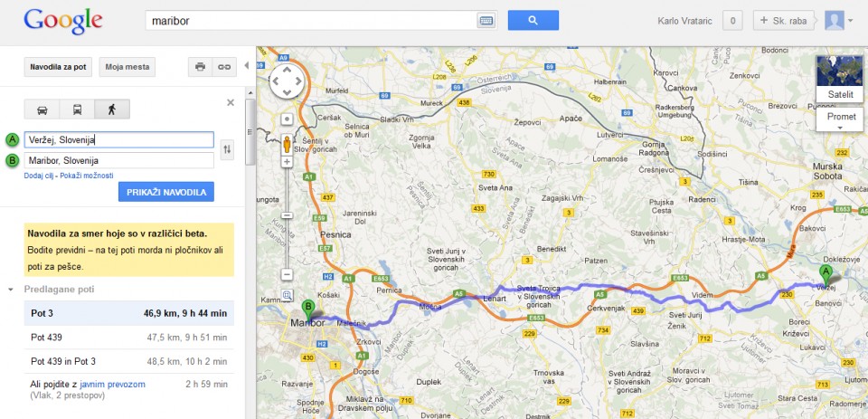This screenshot has height=419, width=868.
Task: Click the link chain icon
Action: (x=224, y=67)
